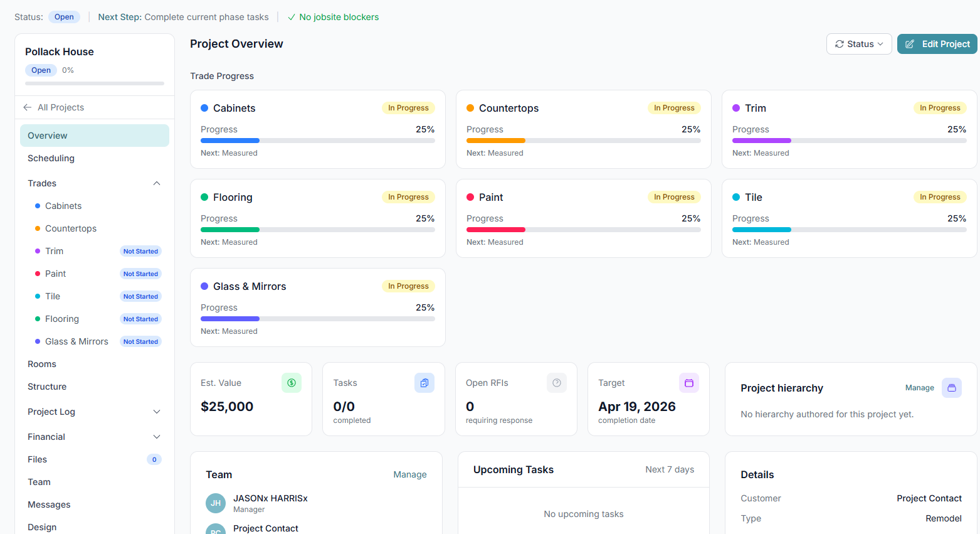Image resolution: width=980 pixels, height=534 pixels.
Task: Select Cabinets under Trades in sidebar
Action: (99, 206)
